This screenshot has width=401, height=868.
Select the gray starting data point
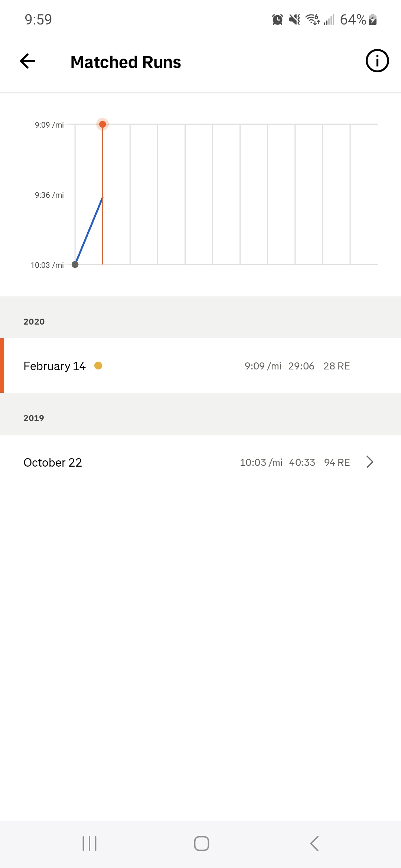[x=75, y=264]
